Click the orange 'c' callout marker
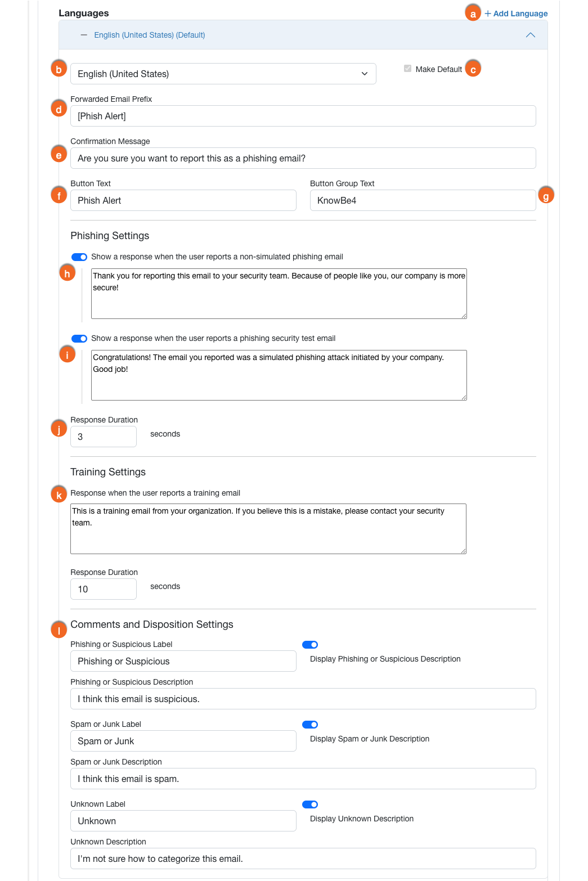Viewport: 588px width, 881px height. [x=473, y=69]
